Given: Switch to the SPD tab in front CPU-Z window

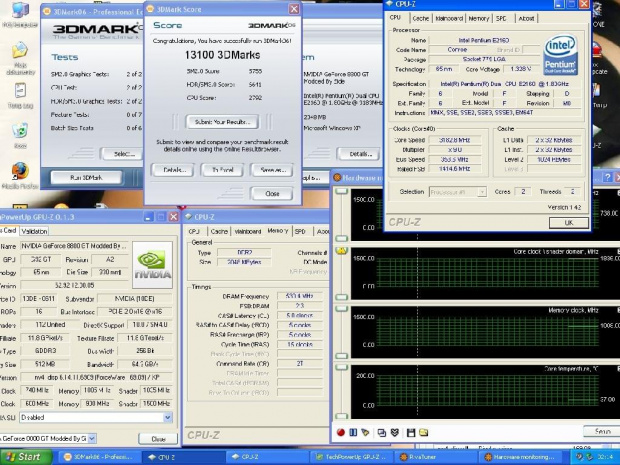Looking at the screenshot, I should [501, 18].
